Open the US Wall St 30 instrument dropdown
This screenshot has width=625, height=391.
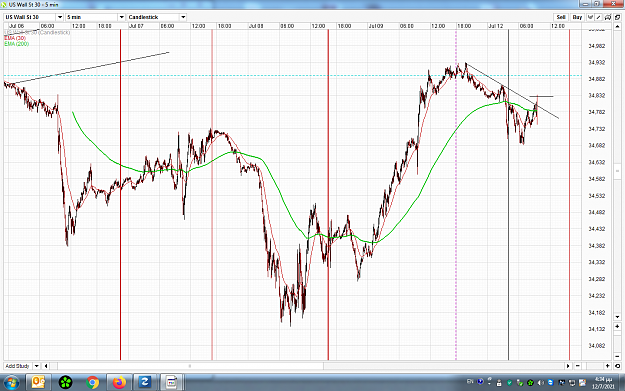(60, 17)
